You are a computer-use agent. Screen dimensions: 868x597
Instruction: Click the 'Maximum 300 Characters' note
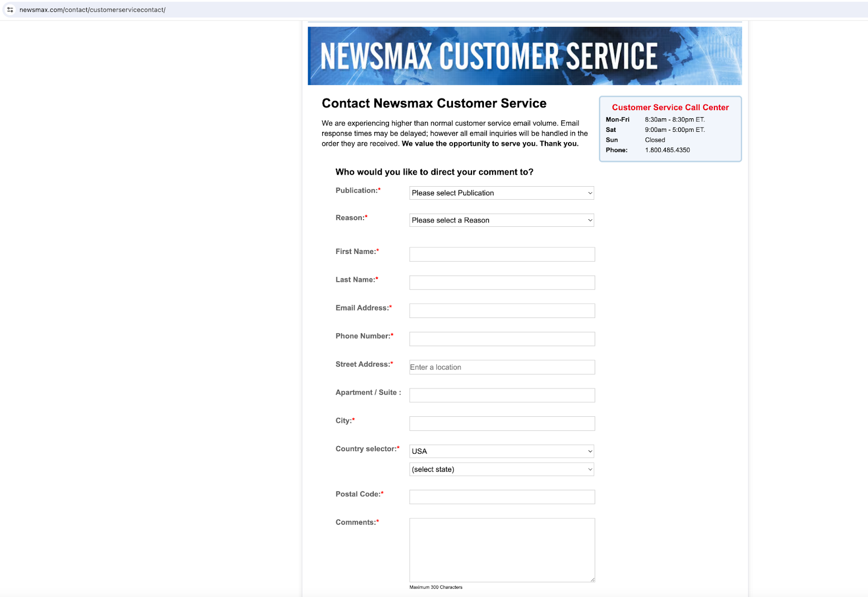tap(436, 587)
